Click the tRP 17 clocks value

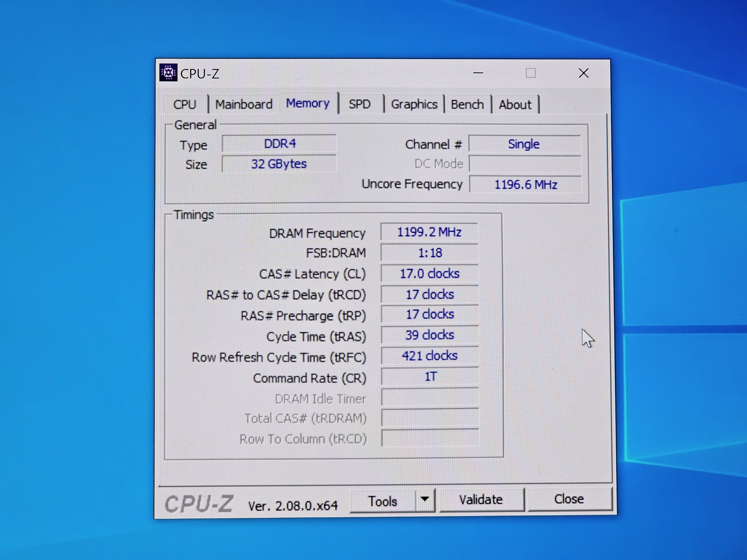click(x=430, y=314)
